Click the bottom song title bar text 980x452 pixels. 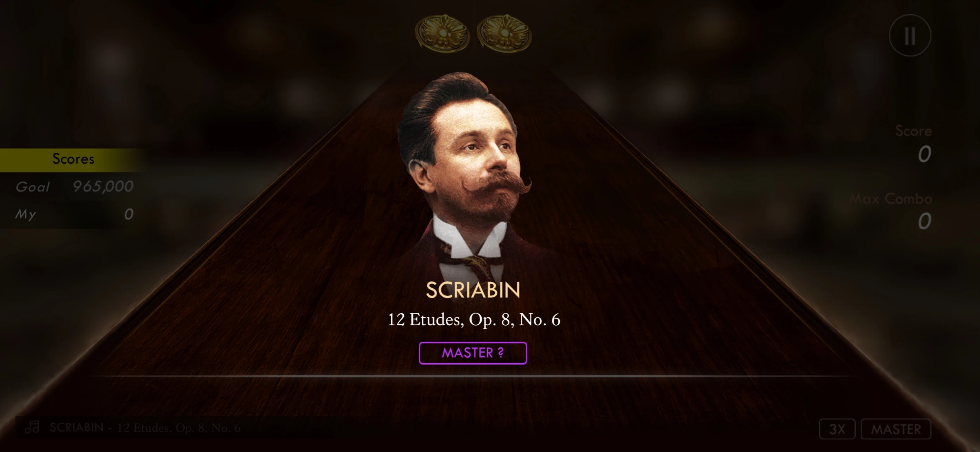click(145, 428)
